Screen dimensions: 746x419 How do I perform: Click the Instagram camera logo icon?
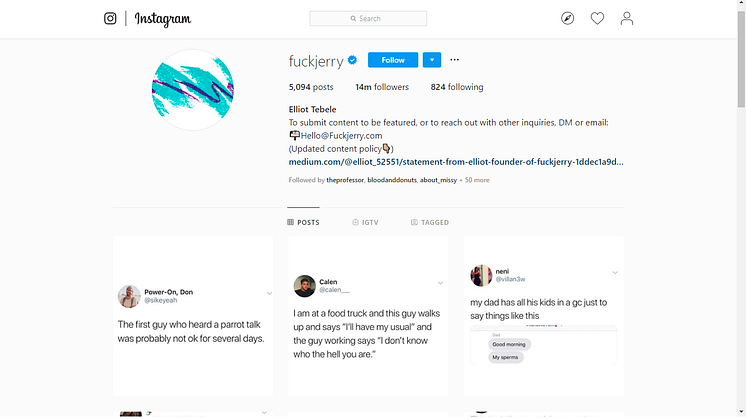click(x=110, y=19)
